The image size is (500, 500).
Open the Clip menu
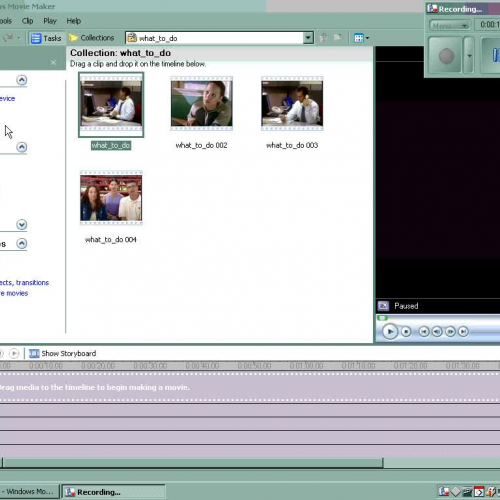tap(27, 21)
